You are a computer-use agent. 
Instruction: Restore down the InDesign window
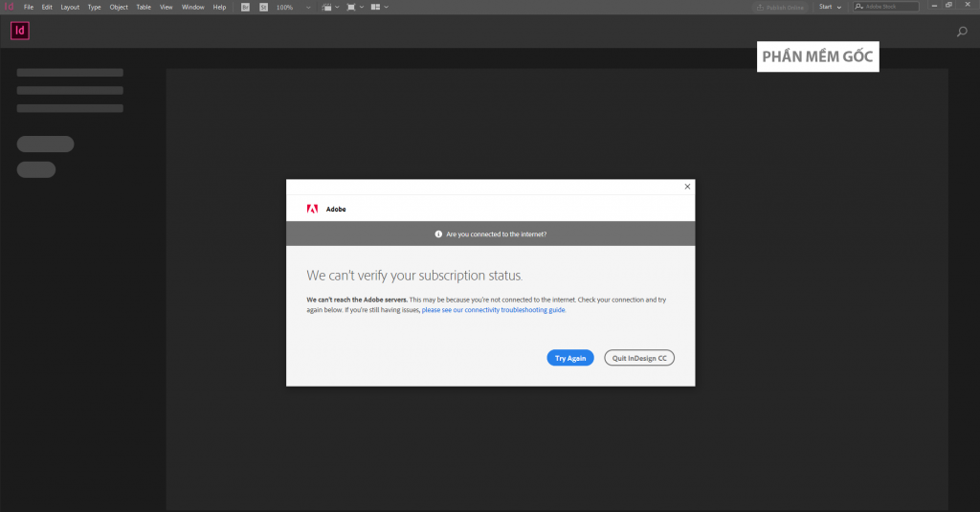[948, 6]
